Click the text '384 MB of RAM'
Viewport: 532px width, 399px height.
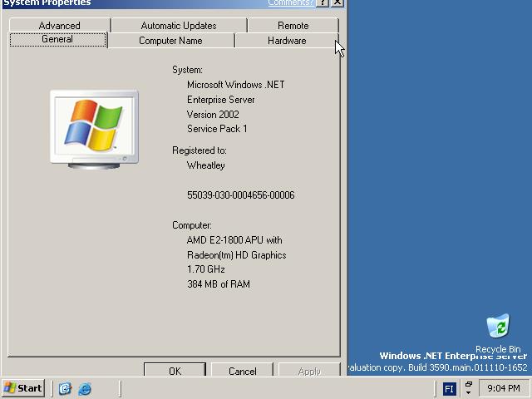click(x=218, y=284)
